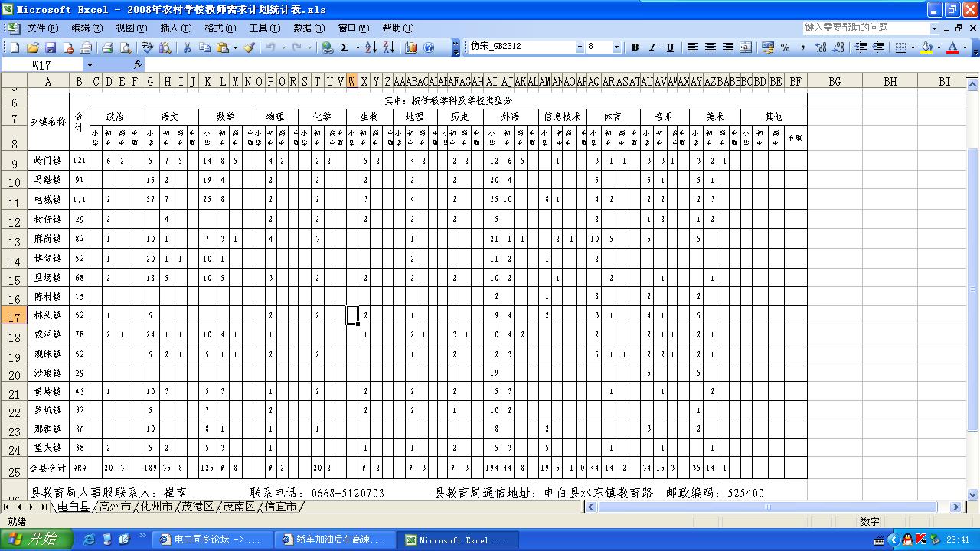Image resolution: width=980 pixels, height=551 pixels.
Task: Apply Percent Style formatting
Action: tap(785, 47)
